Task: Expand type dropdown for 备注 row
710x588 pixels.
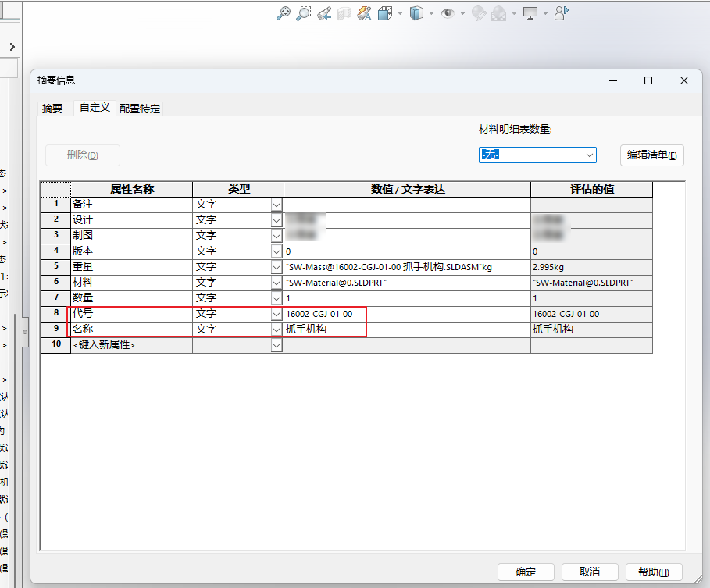Action: click(277, 205)
